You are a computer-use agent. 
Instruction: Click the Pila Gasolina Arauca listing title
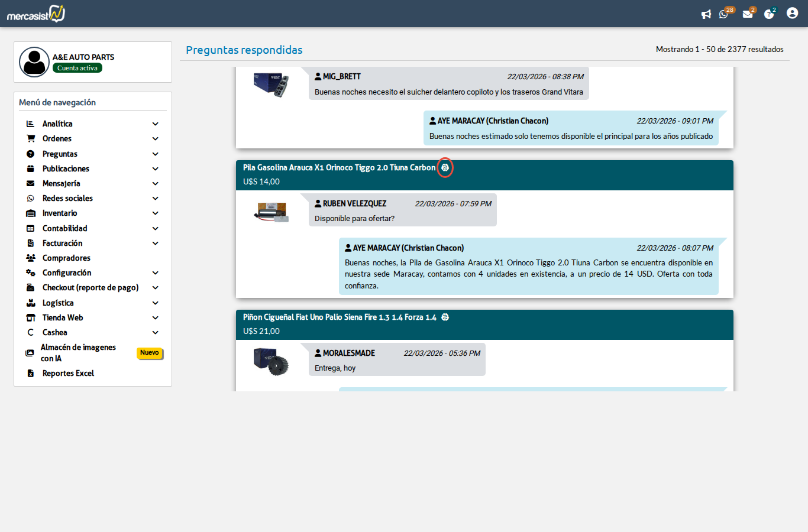click(x=339, y=168)
